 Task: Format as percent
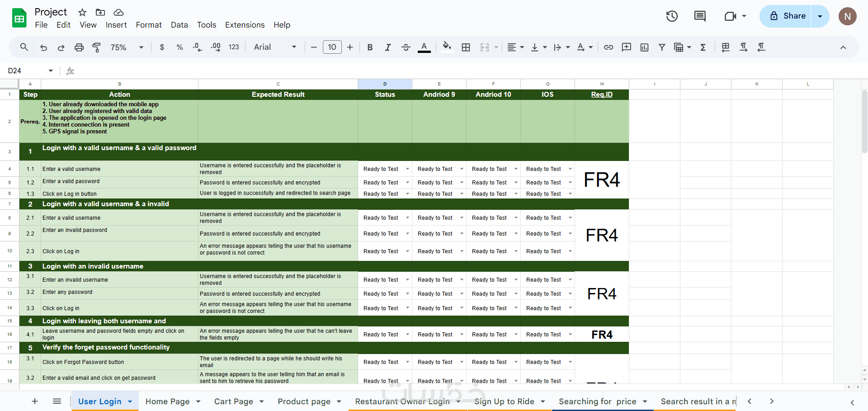[179, 47]
